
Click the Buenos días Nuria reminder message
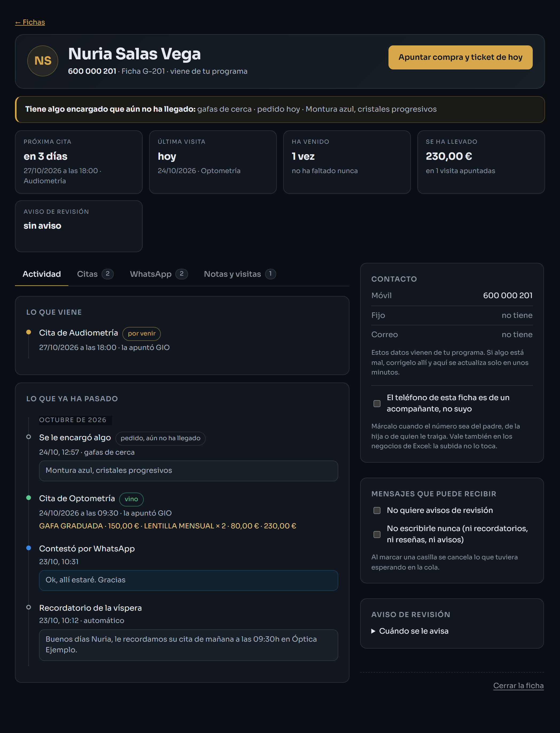[188, 645]
